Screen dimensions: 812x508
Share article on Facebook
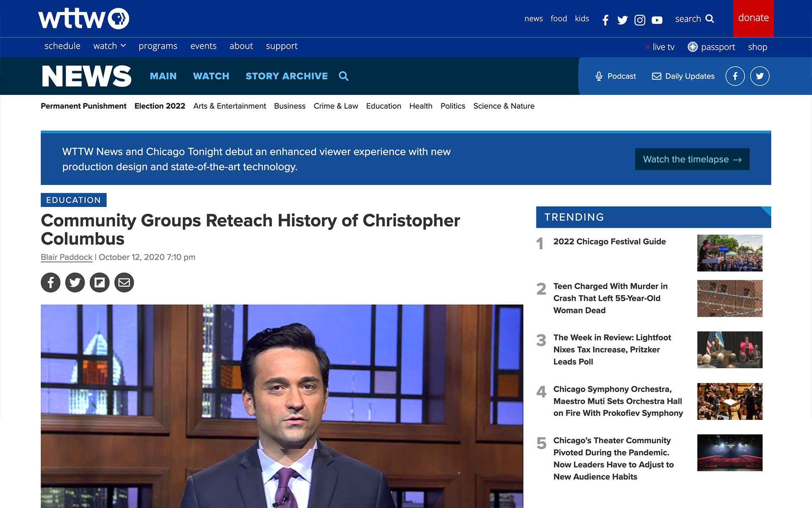pyautogui.click(x=51, y=282)
